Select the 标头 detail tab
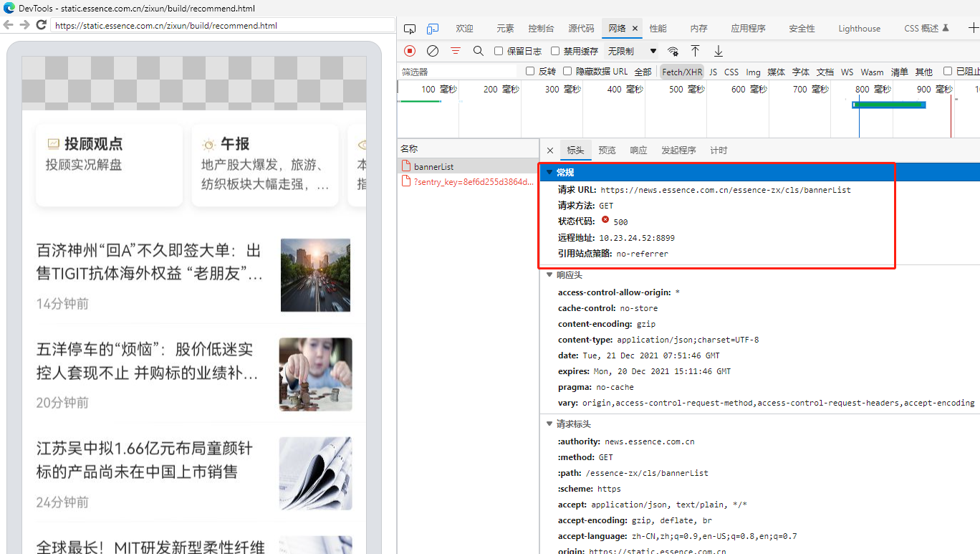Screen dimensions: 980x554 (x=575, y=151)
